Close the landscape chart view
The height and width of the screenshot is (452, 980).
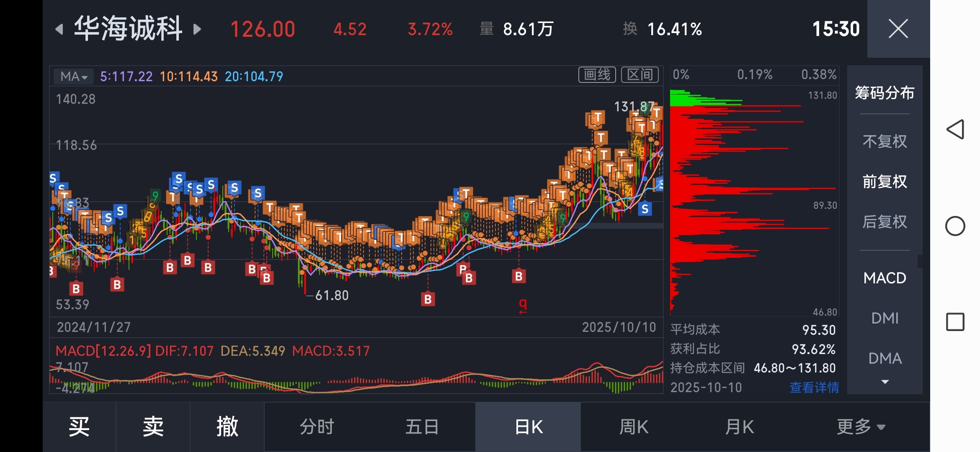point(898,29)
